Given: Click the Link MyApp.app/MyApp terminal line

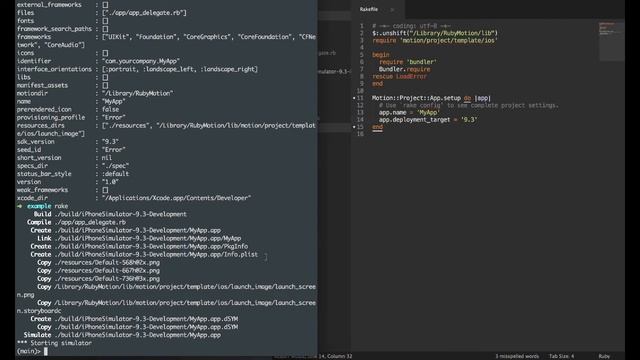Looking at the screenshot, I should 139,238.
